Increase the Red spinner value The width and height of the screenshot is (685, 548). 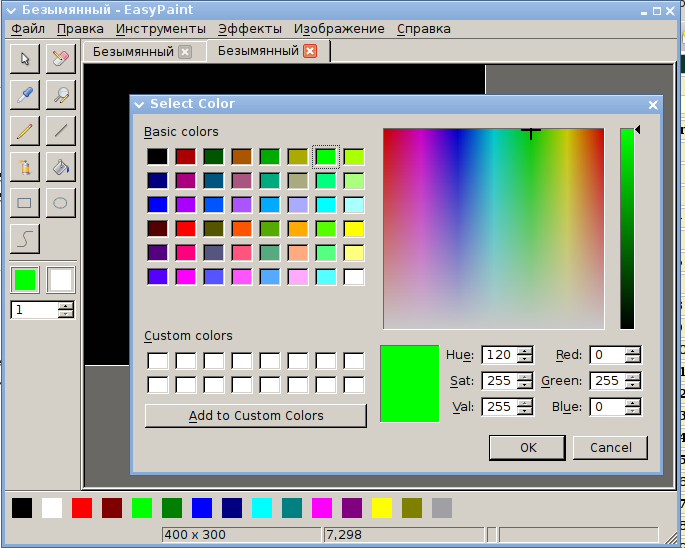pyautogui.click(x=632, y=350)
